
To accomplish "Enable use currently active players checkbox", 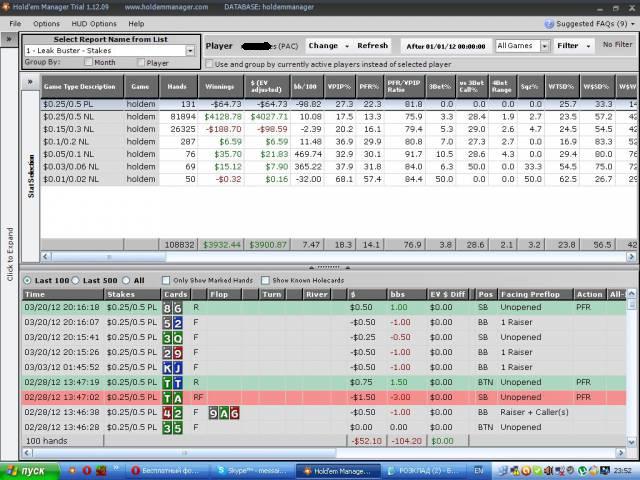I will click(x=209, y=64).
